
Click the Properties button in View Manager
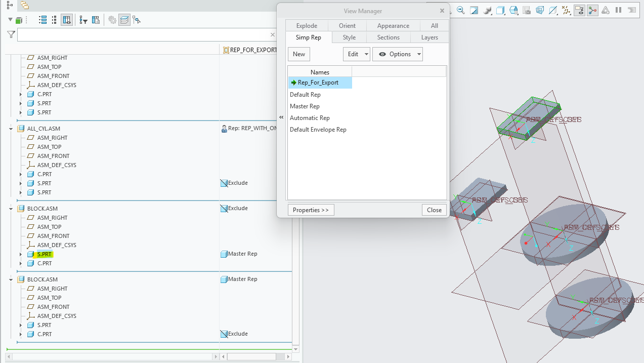[x=311, y=210]
